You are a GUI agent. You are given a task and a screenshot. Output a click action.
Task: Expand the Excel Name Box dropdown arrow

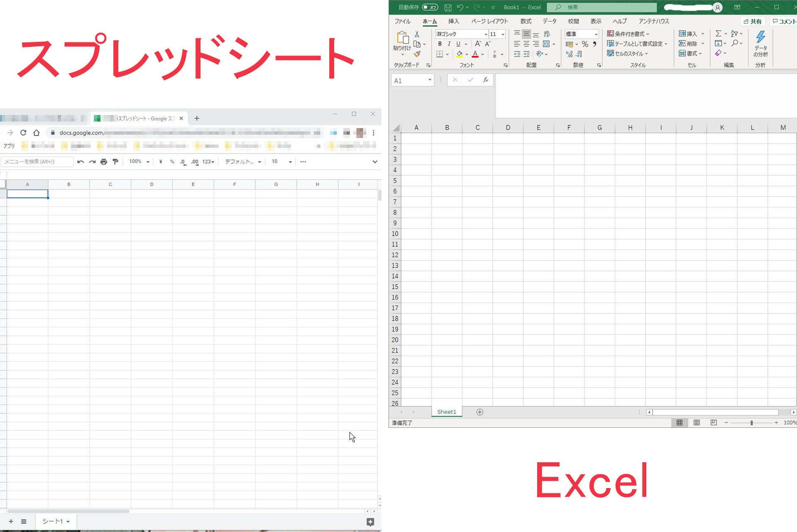(430, 80)
